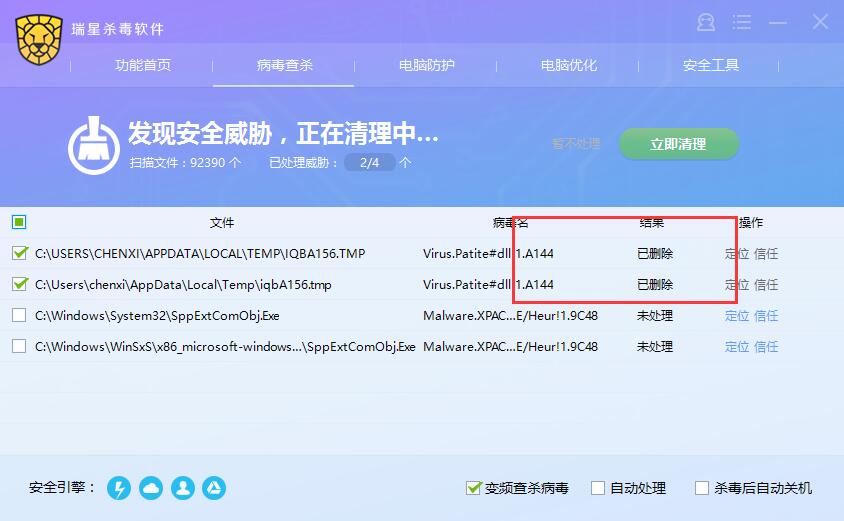Select path C:\USERS\CHENXI\APPDATA\LOCAL\TEMP\IQBA156.TMP
Screen dimensions: 844x521
tap(200, 254)
